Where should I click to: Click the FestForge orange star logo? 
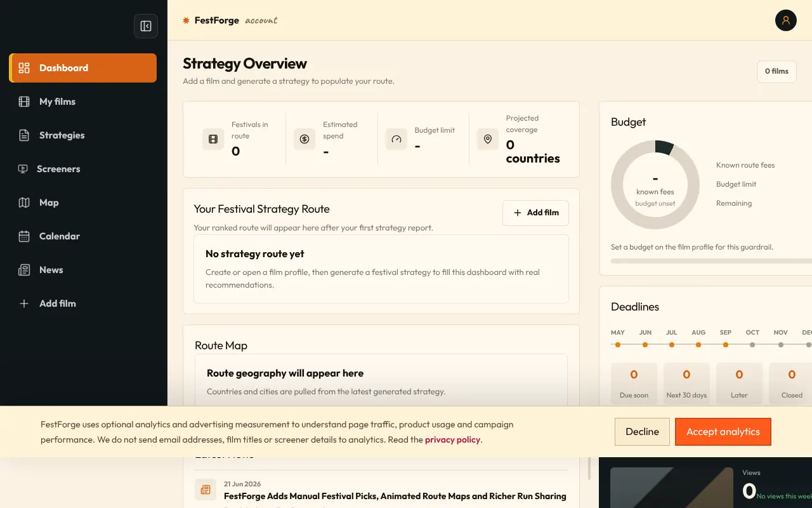(186, 20)
